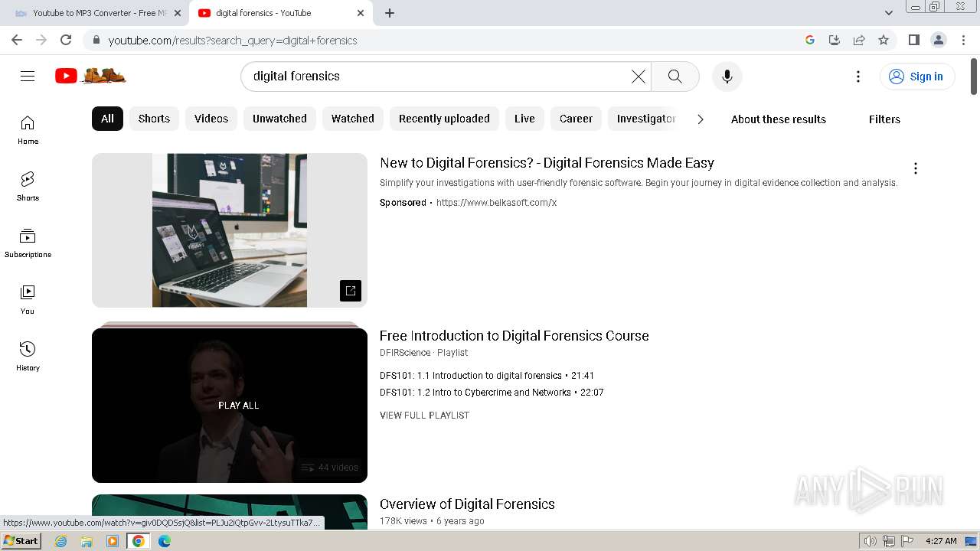Reload the page with the refresh icon
980x551 pixels.
coord(66,41)
